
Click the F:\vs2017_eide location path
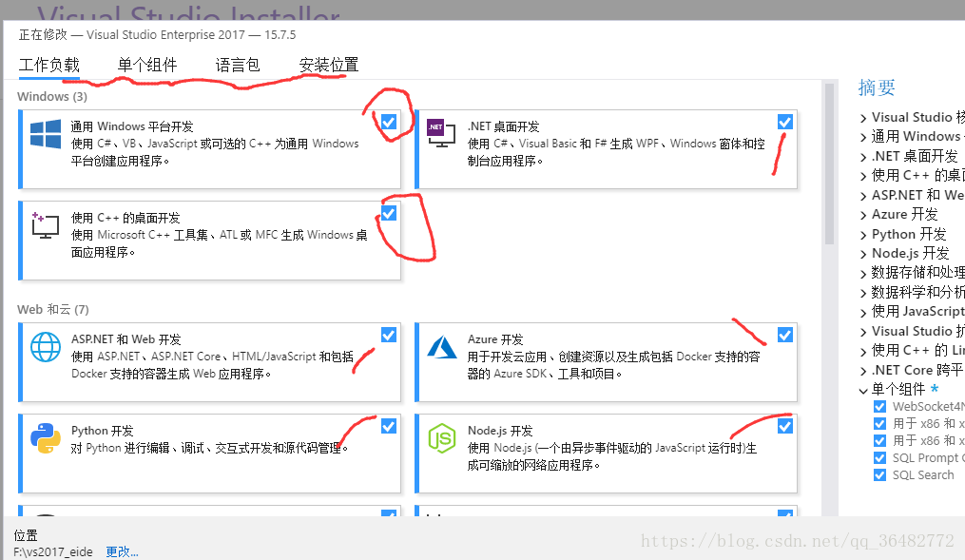coord(53,551)
